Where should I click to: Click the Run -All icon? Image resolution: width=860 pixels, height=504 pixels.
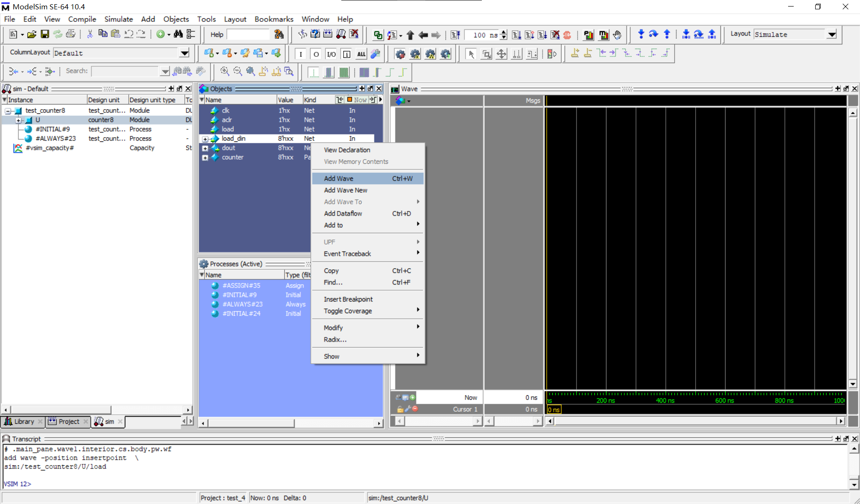click(x=542, y=35)
